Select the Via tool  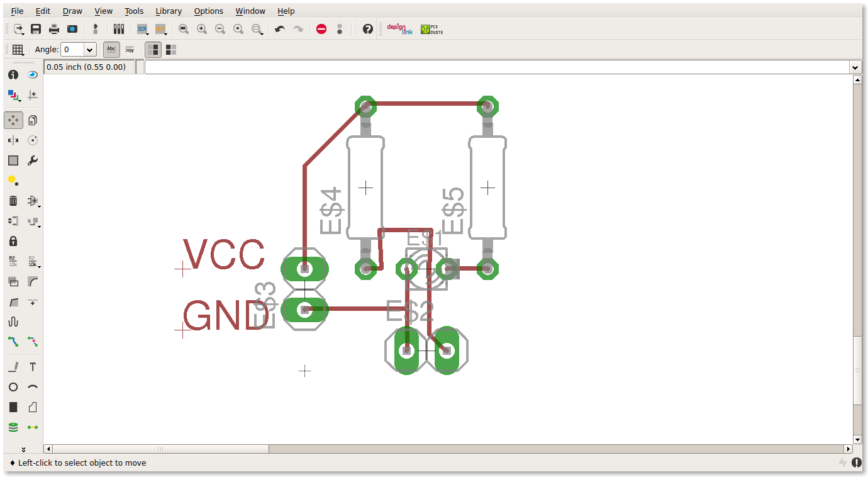[13, 427]
